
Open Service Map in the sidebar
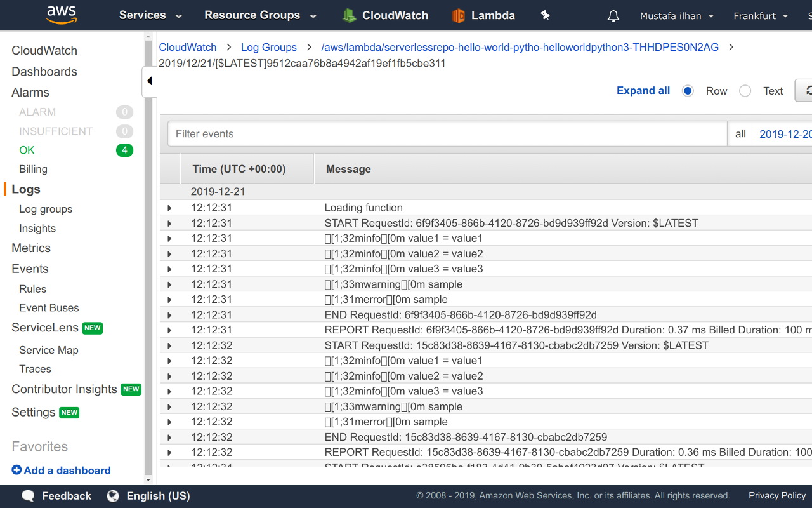[x=49, y=350]
